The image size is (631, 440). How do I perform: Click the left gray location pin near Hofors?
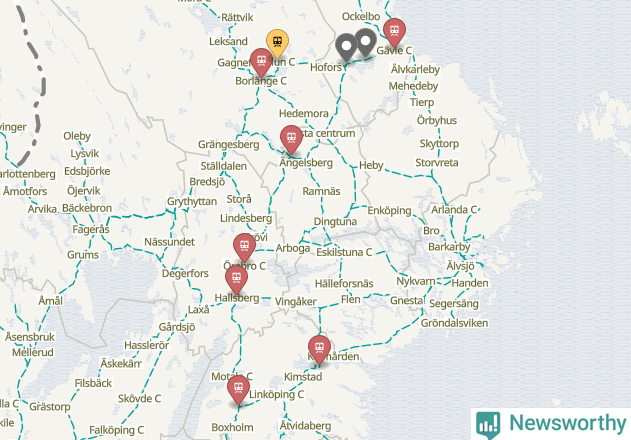point(346,48)
